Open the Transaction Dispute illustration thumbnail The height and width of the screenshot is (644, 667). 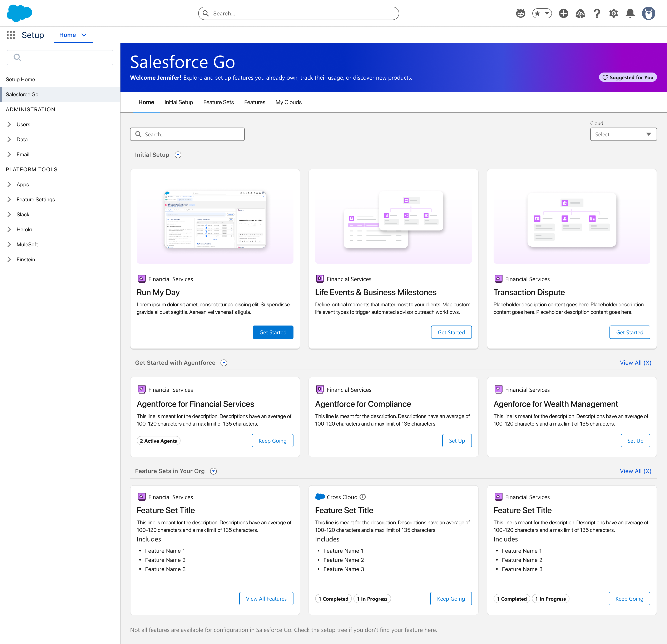572,219
